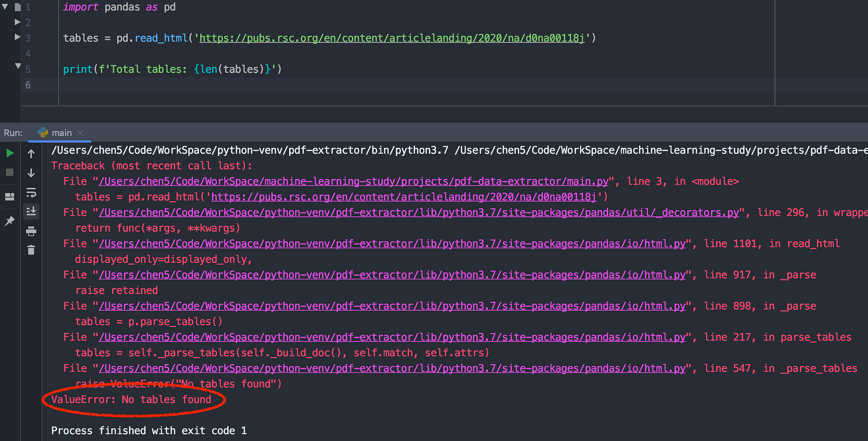This screenshot has width=868, height=441.
Task: Pin the Run tab
Action: [10, 221]
